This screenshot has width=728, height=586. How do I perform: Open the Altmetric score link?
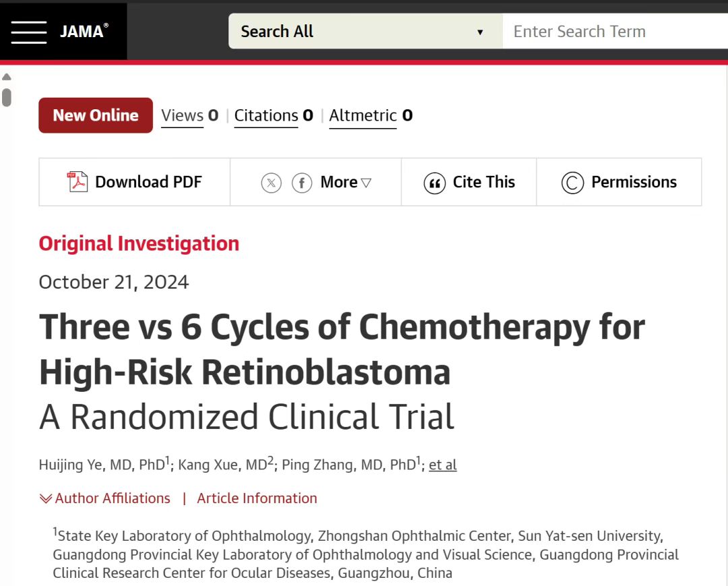(x=371, y=115)
